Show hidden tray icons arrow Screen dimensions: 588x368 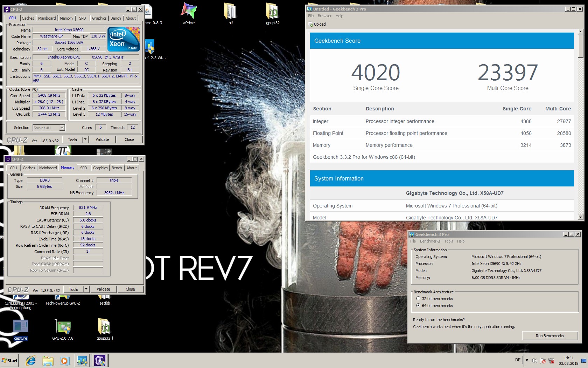coord(527,360)
